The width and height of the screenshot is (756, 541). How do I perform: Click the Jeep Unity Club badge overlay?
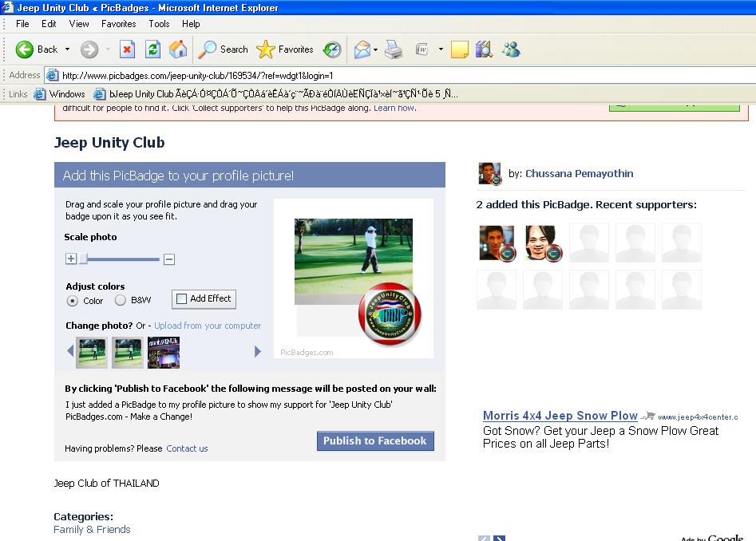pos(390,314)
